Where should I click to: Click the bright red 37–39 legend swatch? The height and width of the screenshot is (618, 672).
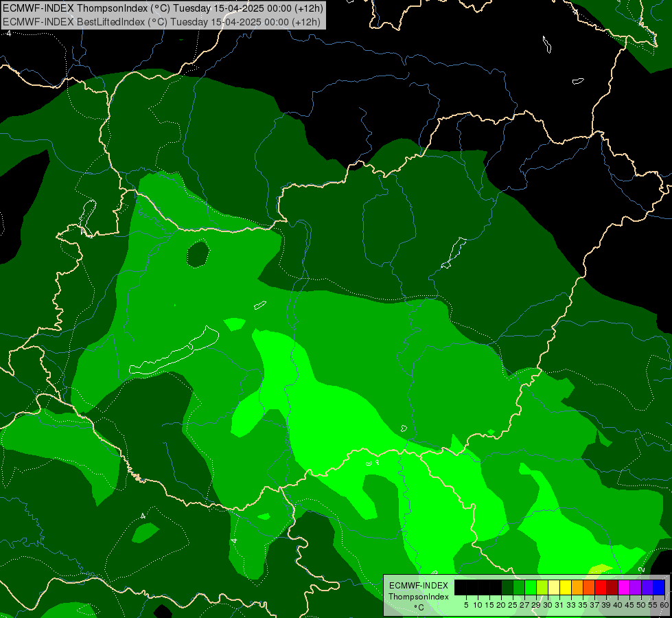click(601, 587)
